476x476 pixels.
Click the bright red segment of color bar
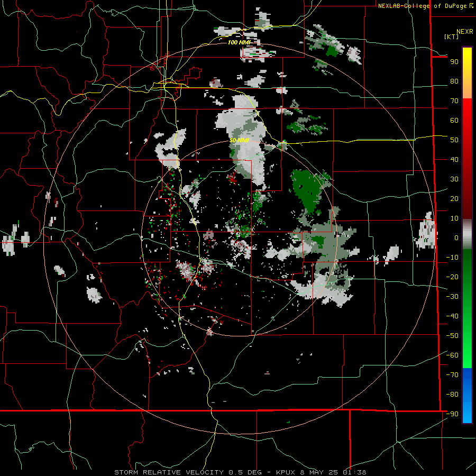point(467,127)
